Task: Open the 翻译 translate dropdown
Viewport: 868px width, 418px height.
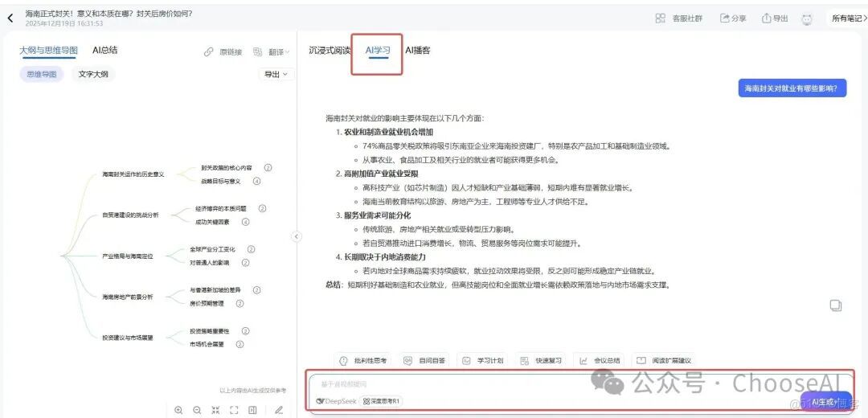Action: point(272,52)
